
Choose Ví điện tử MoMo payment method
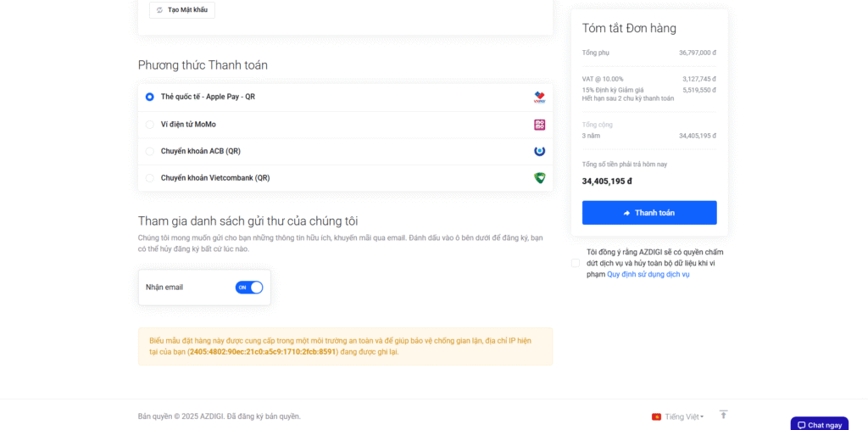pos(150,125)
